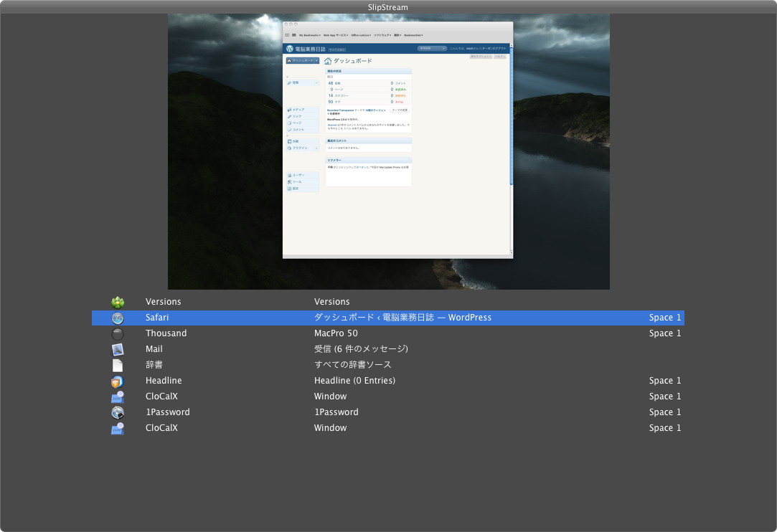Click the Safari window preview thumbnail

point(398,140)
